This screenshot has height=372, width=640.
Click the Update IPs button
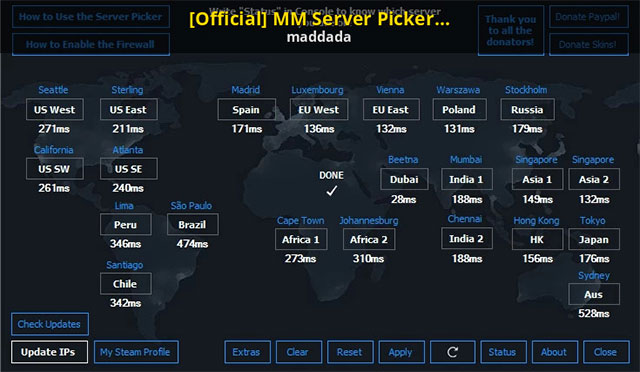49,352
